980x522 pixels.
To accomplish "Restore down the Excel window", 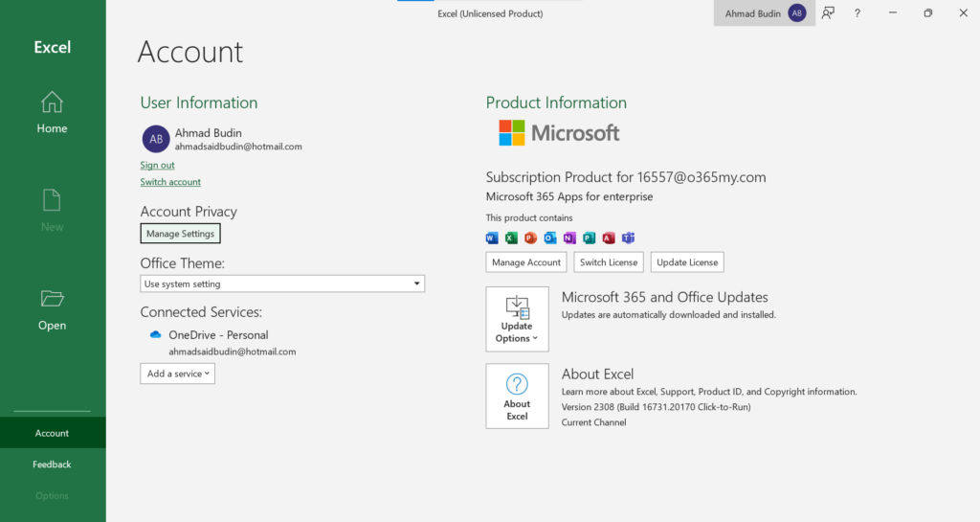I will (x=928, y=13).
